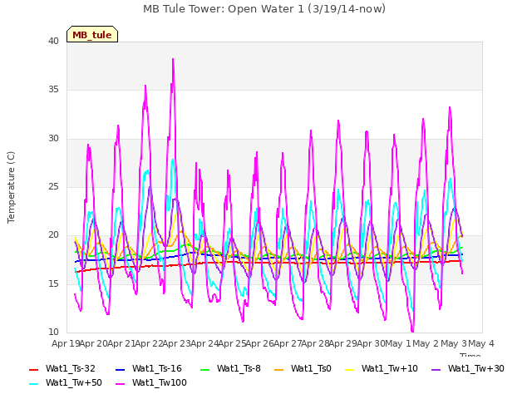The width and height of the screenshot is (532, 399).
Task: Click the MB_tule label box
Action: click(92, 34)
